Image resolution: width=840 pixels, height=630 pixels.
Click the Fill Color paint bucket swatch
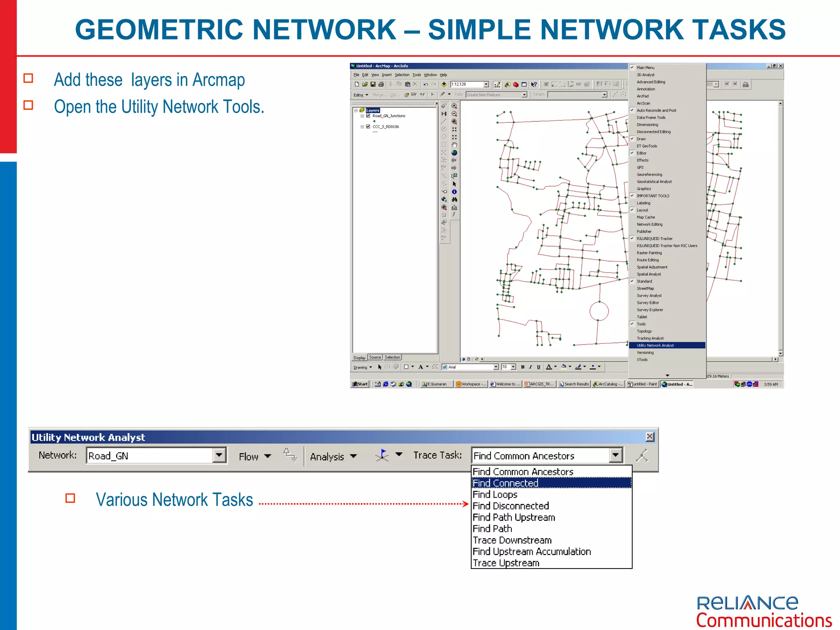[x=564, y=367]
